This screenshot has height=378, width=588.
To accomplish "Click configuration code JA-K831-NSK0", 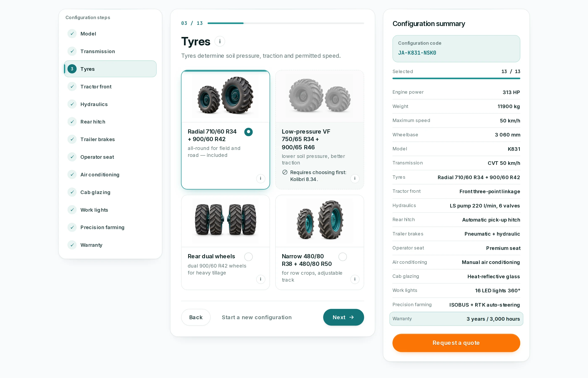I will pyautogui.click(x=417, y=53).
